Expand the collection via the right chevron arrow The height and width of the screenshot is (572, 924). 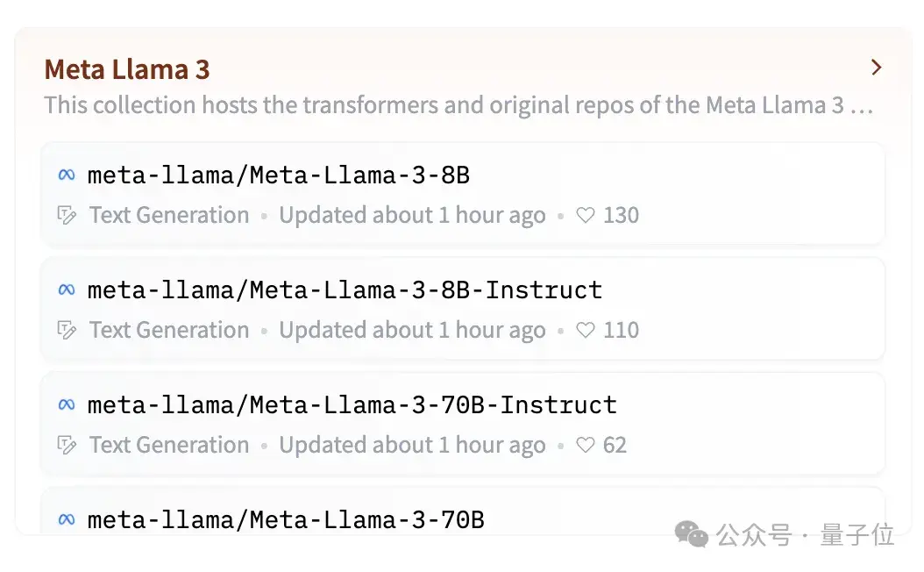click(x=875, y=67)
